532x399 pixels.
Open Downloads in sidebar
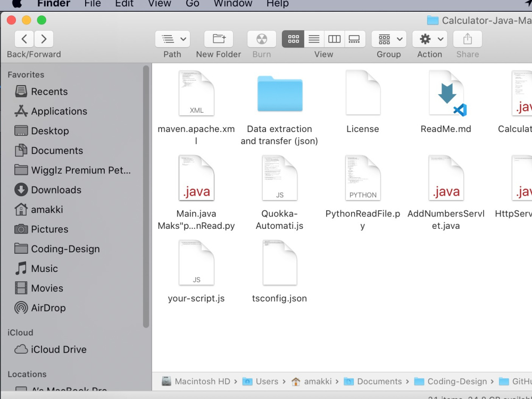[48, 190]
